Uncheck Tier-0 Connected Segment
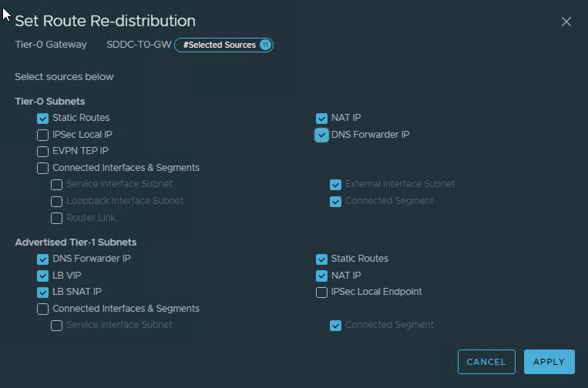 [x=335, y=202]
